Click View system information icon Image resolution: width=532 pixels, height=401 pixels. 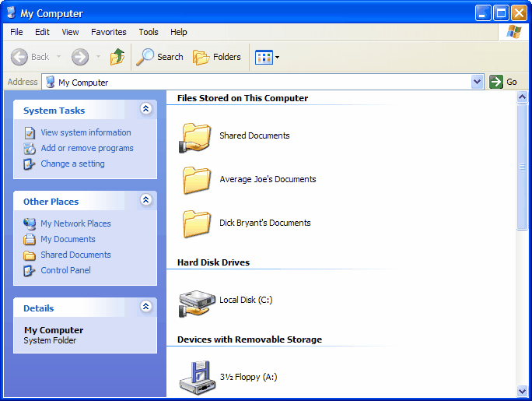point(30,133)
